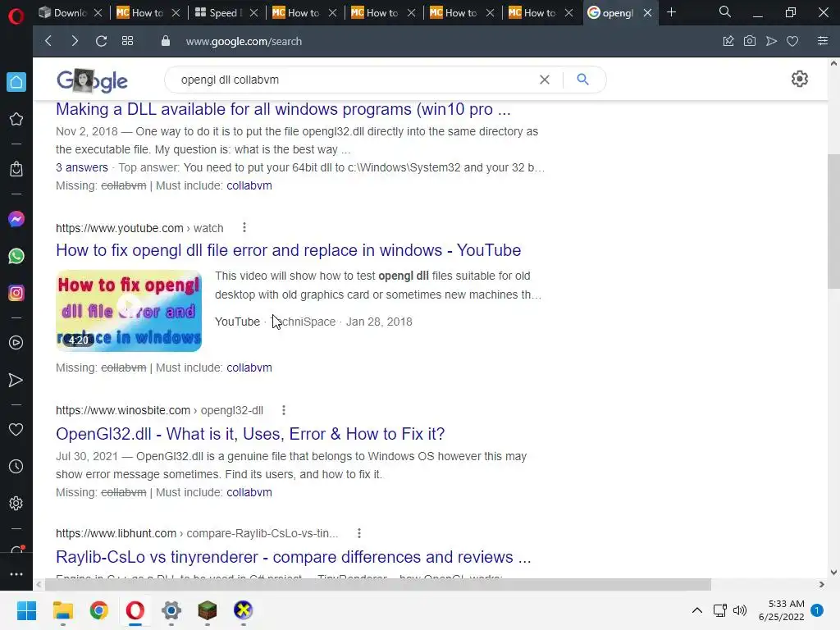Open the sidebar player icon
840x630 pixels.
16,343
